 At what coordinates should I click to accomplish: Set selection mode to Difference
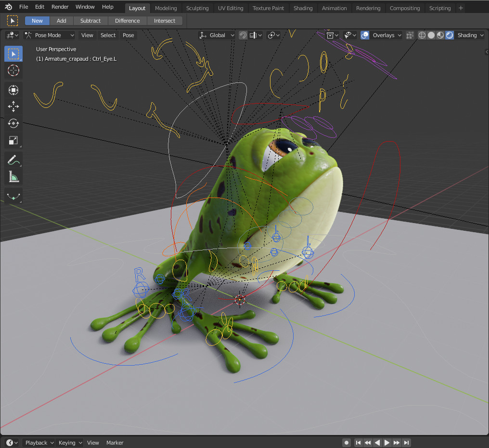tap(127, 21)
